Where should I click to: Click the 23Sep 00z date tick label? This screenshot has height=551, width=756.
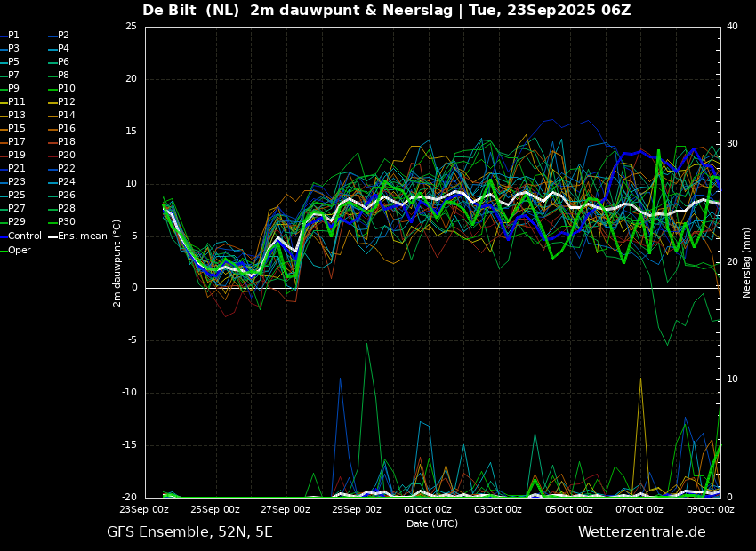[x=144, y=510]
